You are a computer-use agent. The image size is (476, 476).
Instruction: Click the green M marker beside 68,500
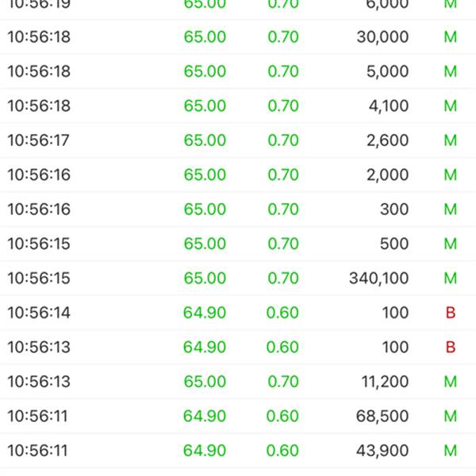coord(451,416)
